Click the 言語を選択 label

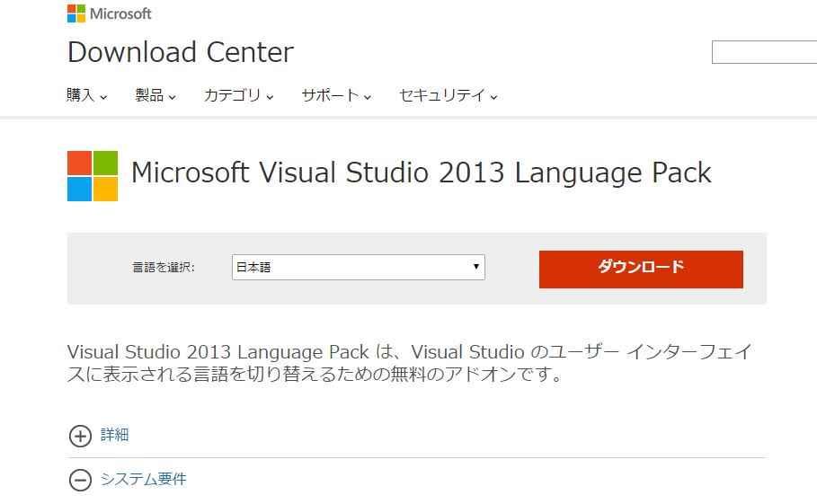tap(164, 268)
